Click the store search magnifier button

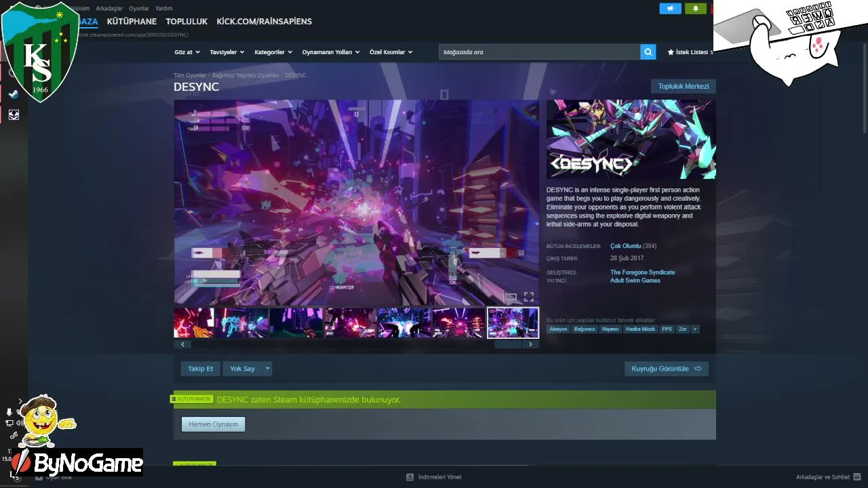pos(648,52)
